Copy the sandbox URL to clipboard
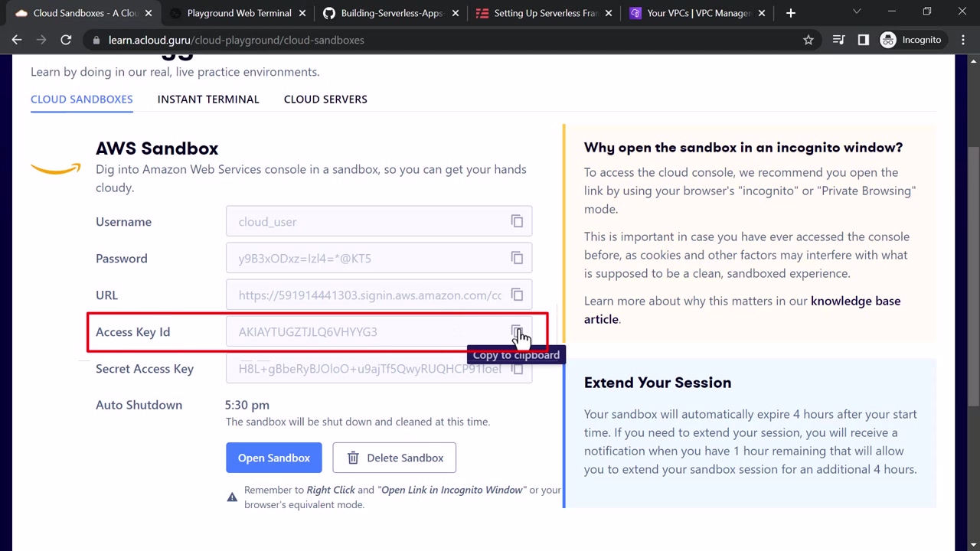The width and height of the screenshot is (980, 551). [x=517, y=295]
